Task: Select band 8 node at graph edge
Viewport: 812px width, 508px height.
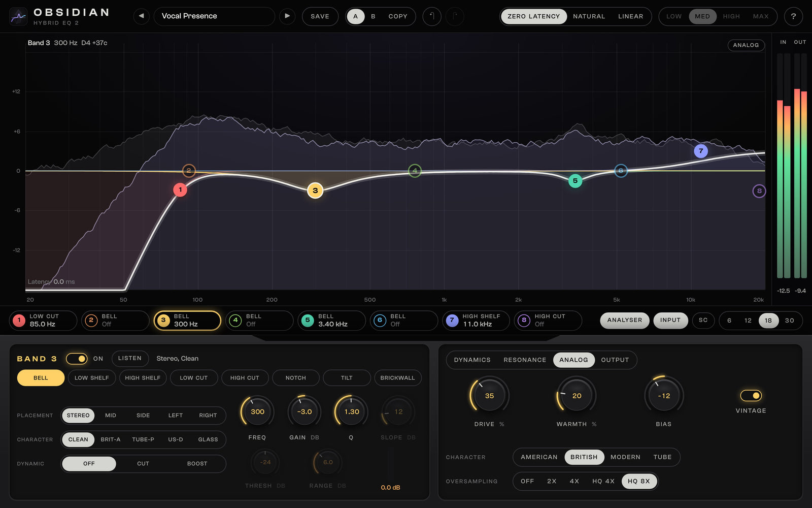Action: click(x=759, y=191)
